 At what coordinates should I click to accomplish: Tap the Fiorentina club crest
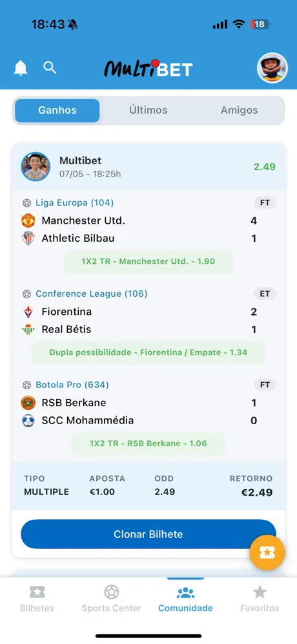click(28, 312)
